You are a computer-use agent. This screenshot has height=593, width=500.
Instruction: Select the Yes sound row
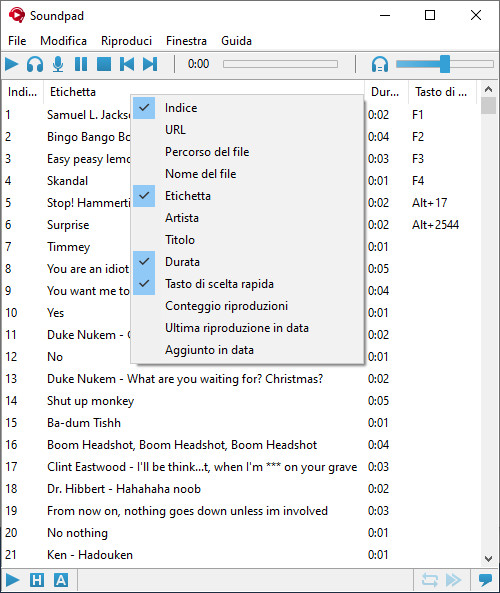click(x=241, y=313)
